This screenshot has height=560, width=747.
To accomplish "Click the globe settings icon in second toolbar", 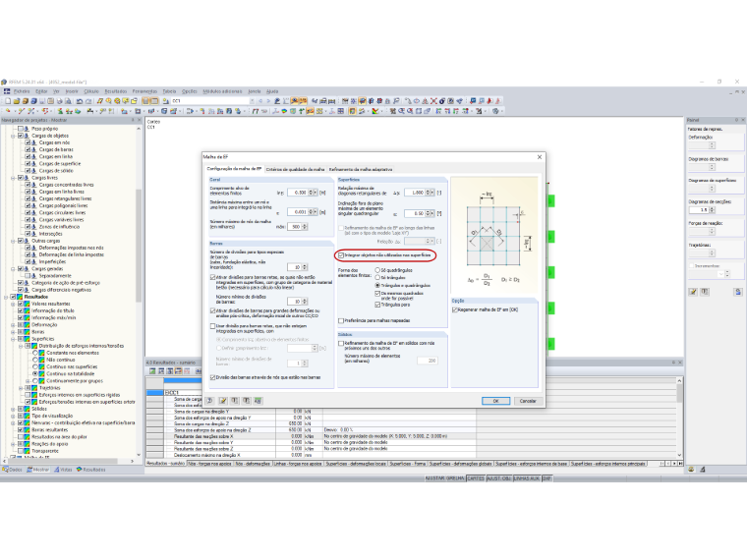I will click(x=496, y=111).
